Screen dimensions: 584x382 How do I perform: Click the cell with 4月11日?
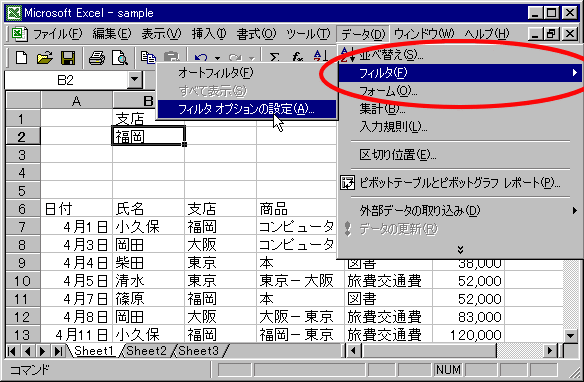coord(76,334)
